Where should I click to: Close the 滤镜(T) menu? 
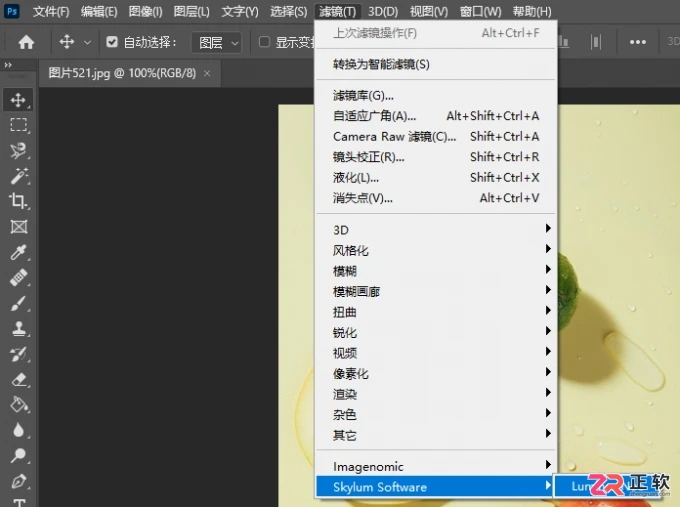click(x=337, y=11)
